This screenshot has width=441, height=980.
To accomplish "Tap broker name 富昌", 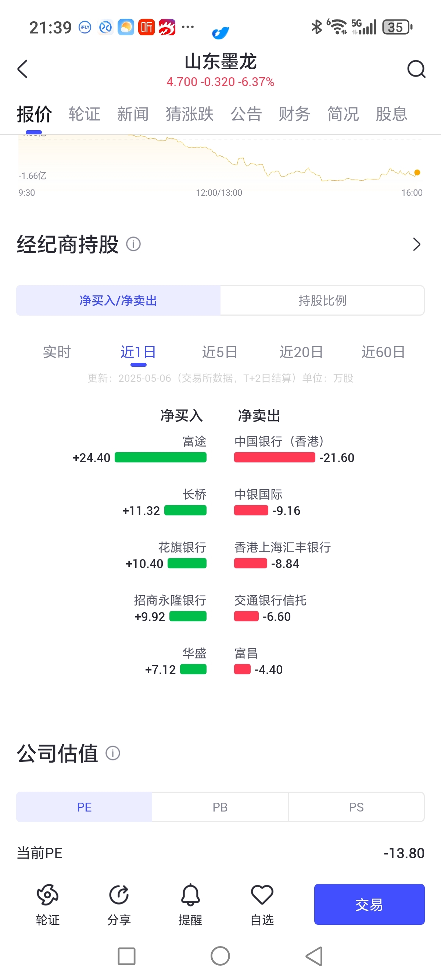I will tap(246, 653).
